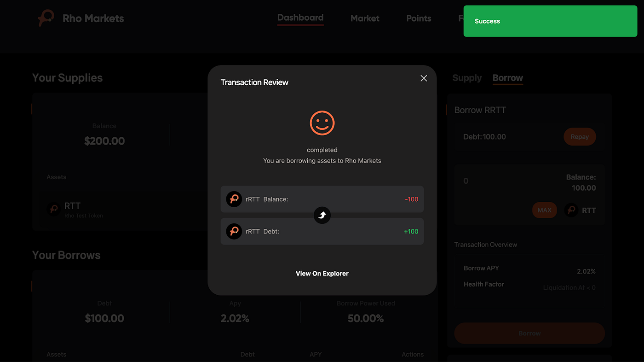Close the Transaction Review dialog

(x=424, y=78)
